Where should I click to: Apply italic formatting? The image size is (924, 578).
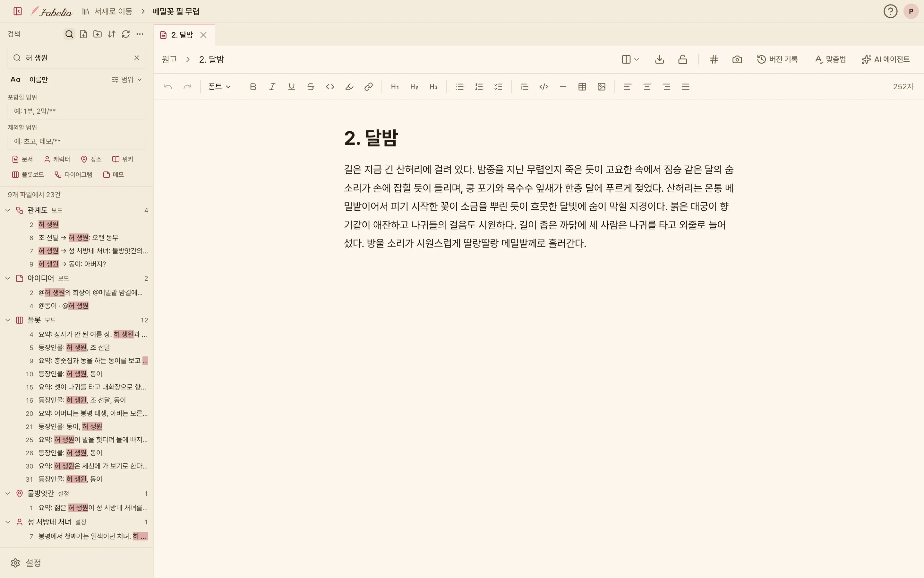point(272,87)
